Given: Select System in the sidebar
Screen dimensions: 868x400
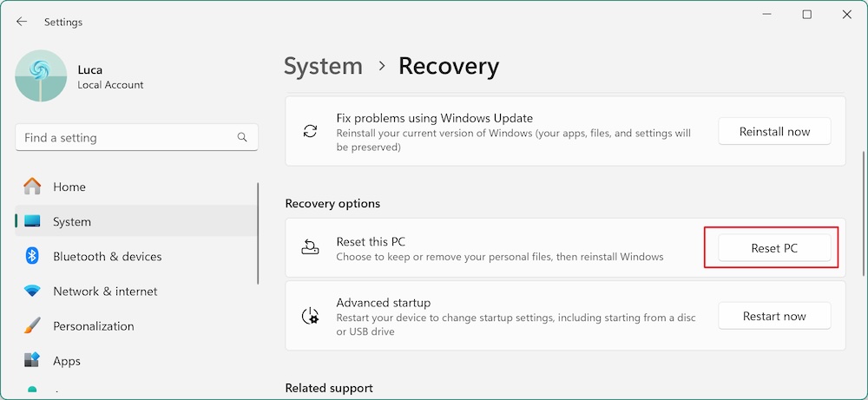Looking at the screenshot, I should click(135, 222).
